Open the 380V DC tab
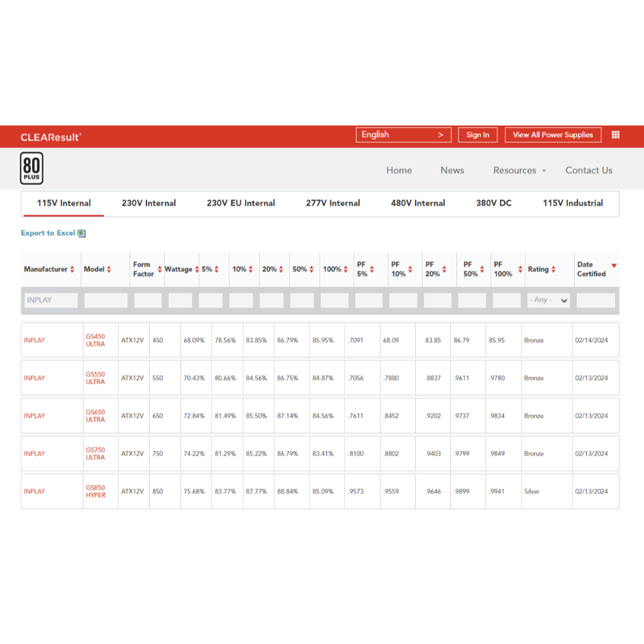 494,203
